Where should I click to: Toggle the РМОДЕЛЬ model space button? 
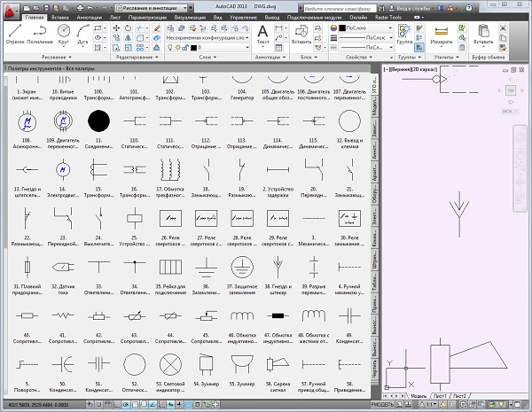(382, 406)
